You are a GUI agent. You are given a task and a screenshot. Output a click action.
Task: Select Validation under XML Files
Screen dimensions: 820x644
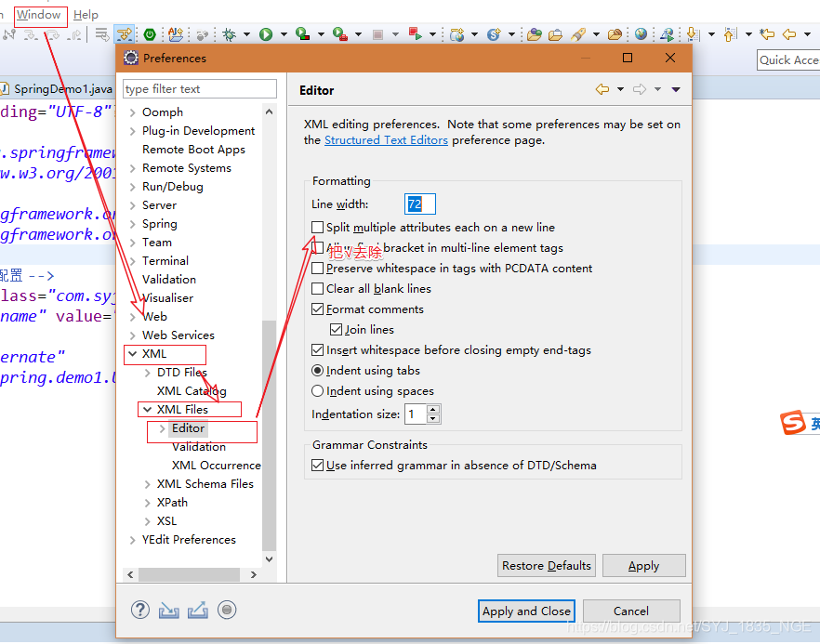[x=199, y=447]
